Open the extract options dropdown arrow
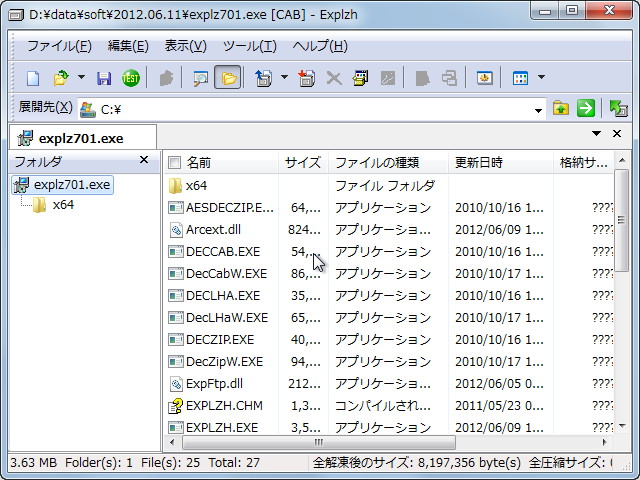 coord(284,77)
